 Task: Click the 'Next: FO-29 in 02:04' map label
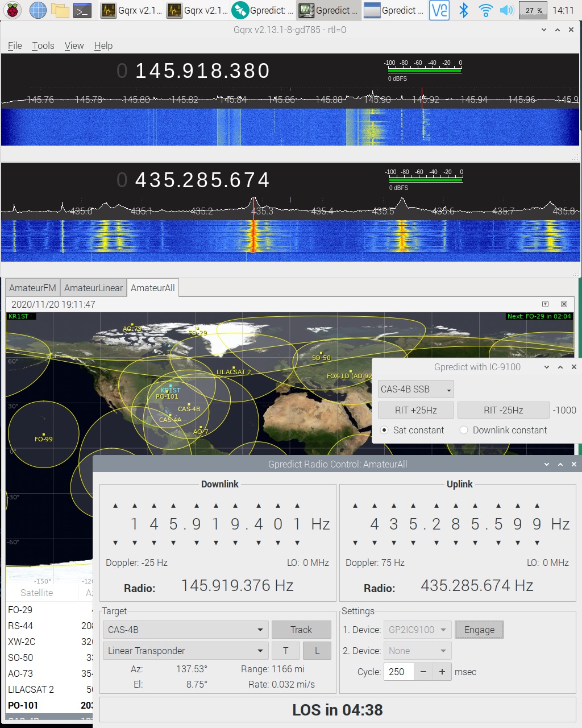coord(539,316)
